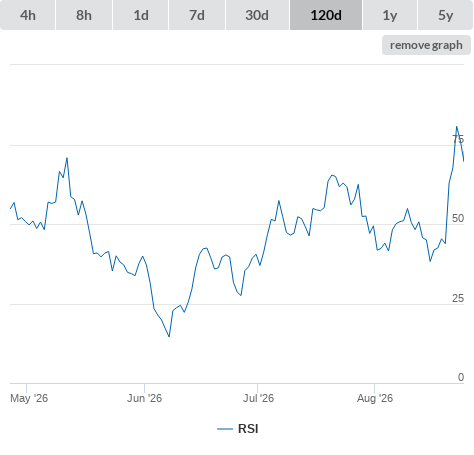The image size is (474, 455).
Task: Switch to the 8h time range
Action: click(84, 15)
